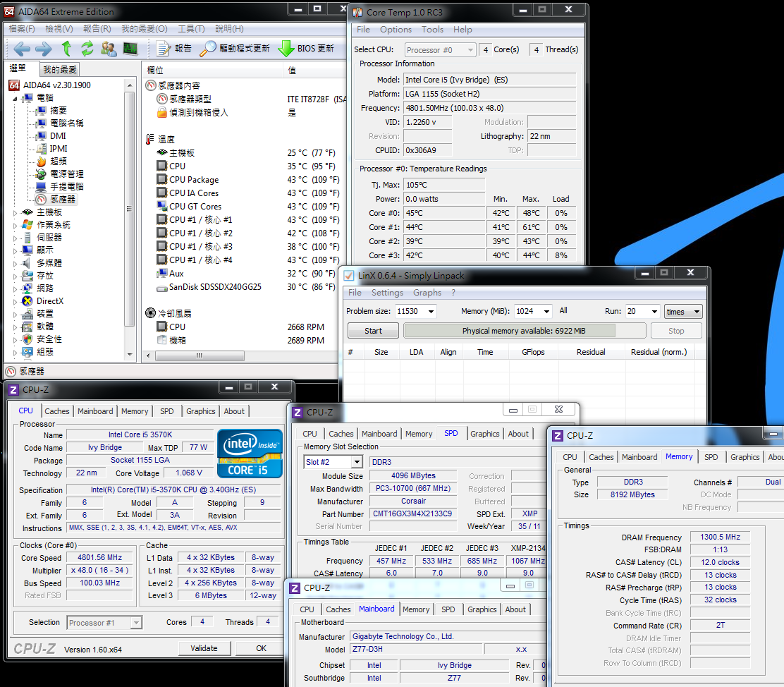The image size is (784, 687).
Task: Switch to SPD tab in CPU-Z Memory window
Action: [x=711, y=457]
